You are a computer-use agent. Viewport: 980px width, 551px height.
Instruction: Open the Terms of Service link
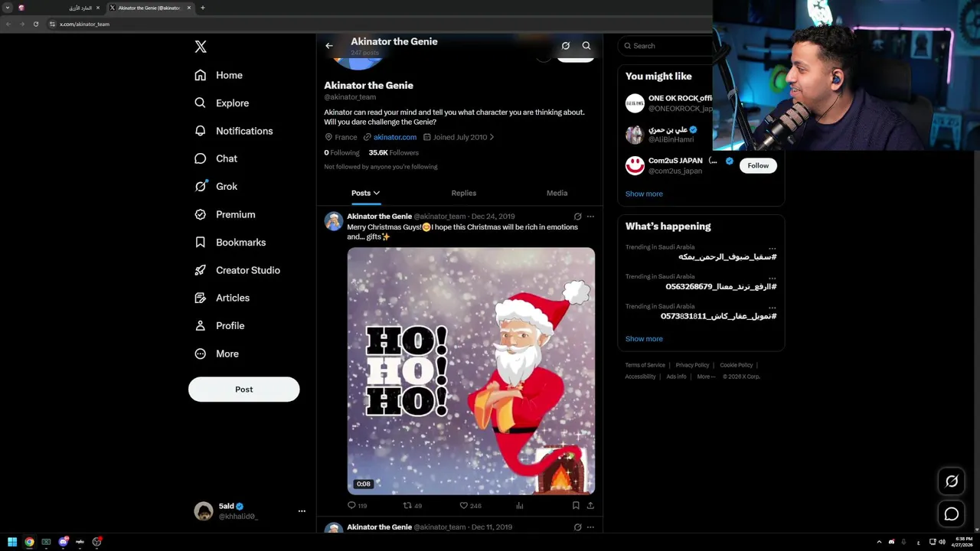[645, 365]
